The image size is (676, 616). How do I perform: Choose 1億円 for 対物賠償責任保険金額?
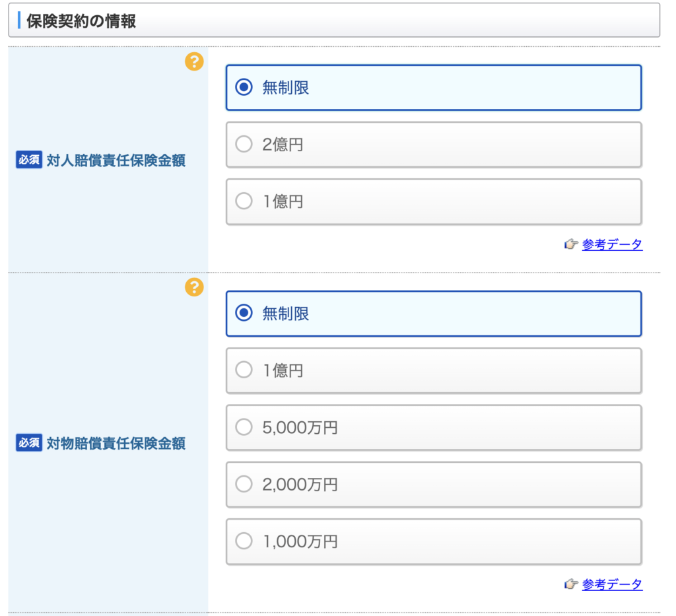point(244,370)
